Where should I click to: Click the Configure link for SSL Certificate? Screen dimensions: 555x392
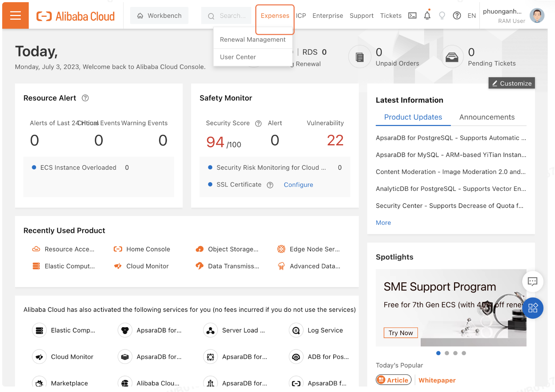298,185
